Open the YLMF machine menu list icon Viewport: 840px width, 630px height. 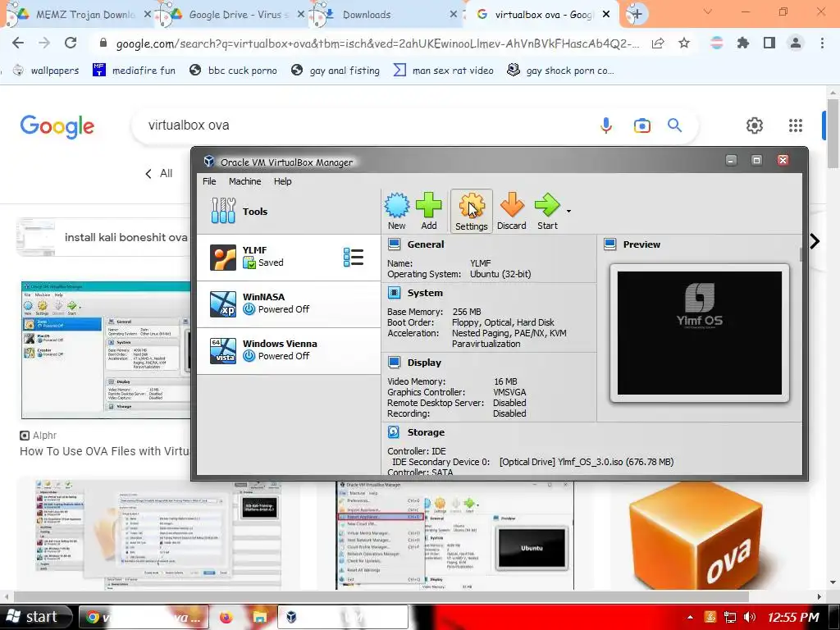tap(354, 257)
